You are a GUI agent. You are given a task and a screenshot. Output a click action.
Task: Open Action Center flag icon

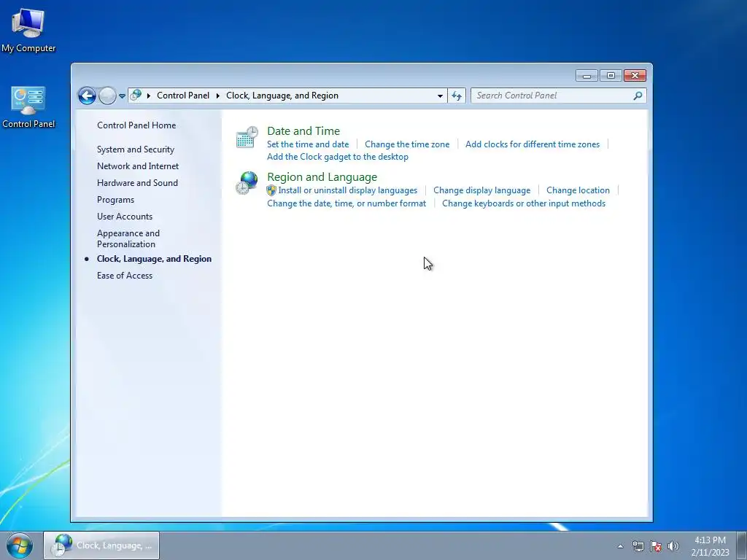pyautogui.click(x=656, y=546)
